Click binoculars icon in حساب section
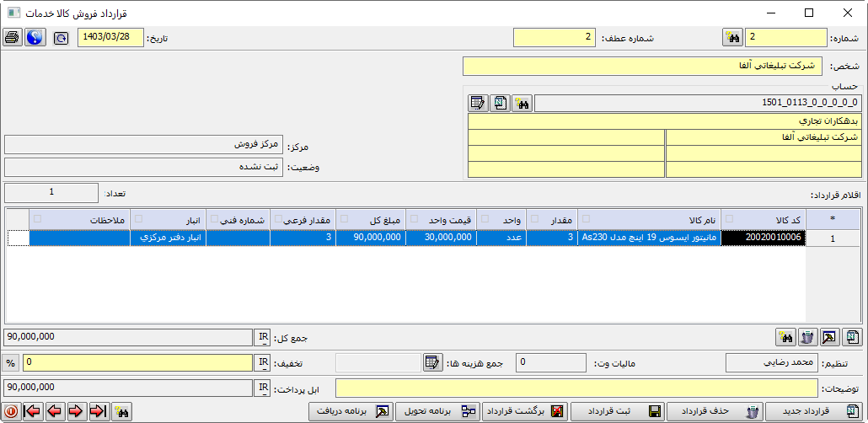Image resolution: width=868 pixels, height=423 pixels. tap(522, 103)
